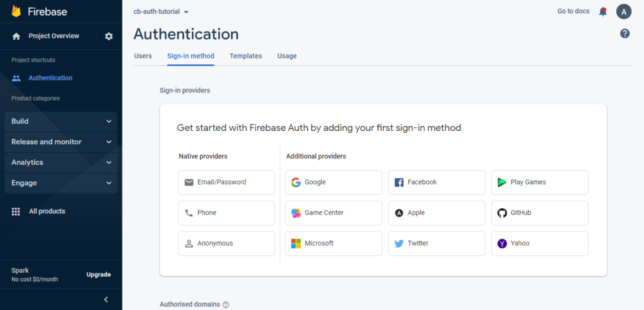
Task: Click the 'Authorised domains' label
Action: point(190,305)
